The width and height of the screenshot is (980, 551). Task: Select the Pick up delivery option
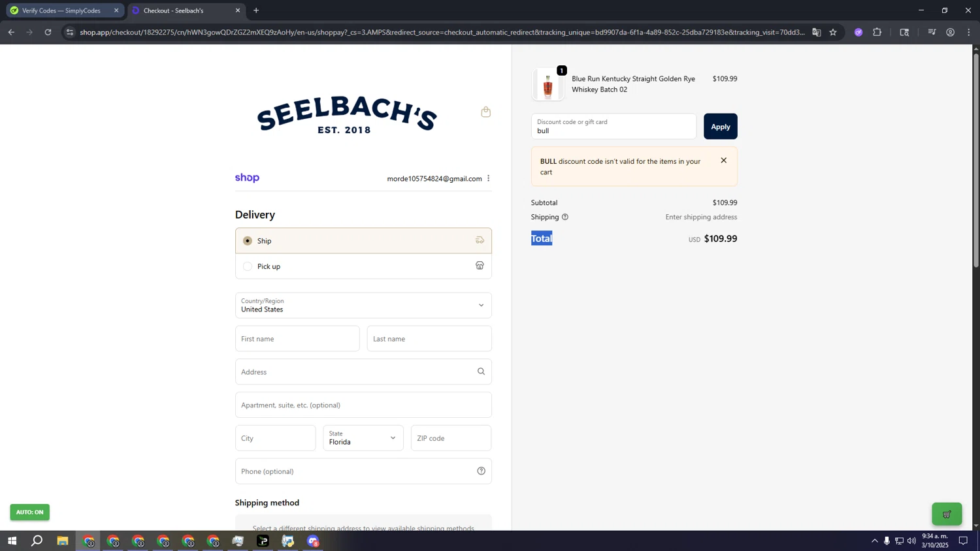(363, 266)
